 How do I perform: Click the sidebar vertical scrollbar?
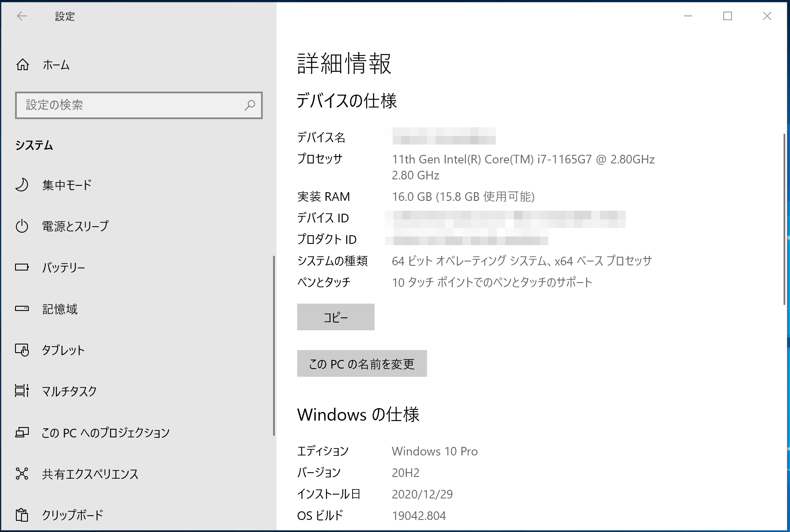[x=274, y=346]
